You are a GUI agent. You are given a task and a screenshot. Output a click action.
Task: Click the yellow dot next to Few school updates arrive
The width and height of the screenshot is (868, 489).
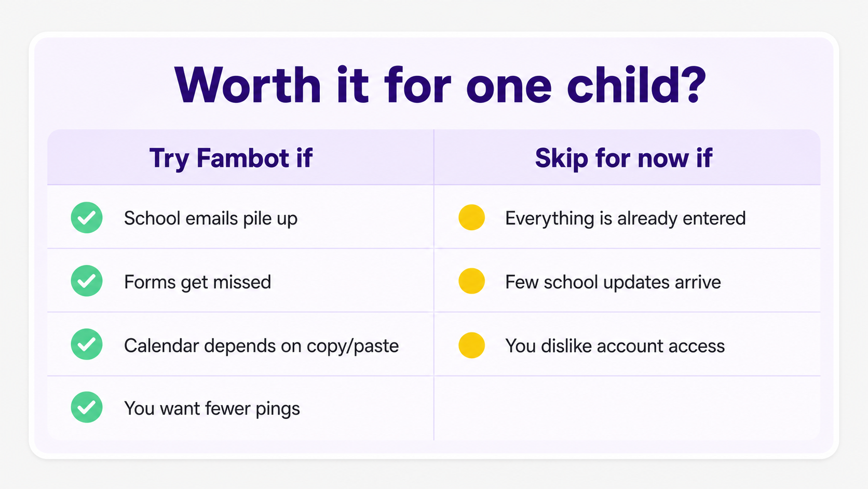pyautogui.click(x=472, y=281)
